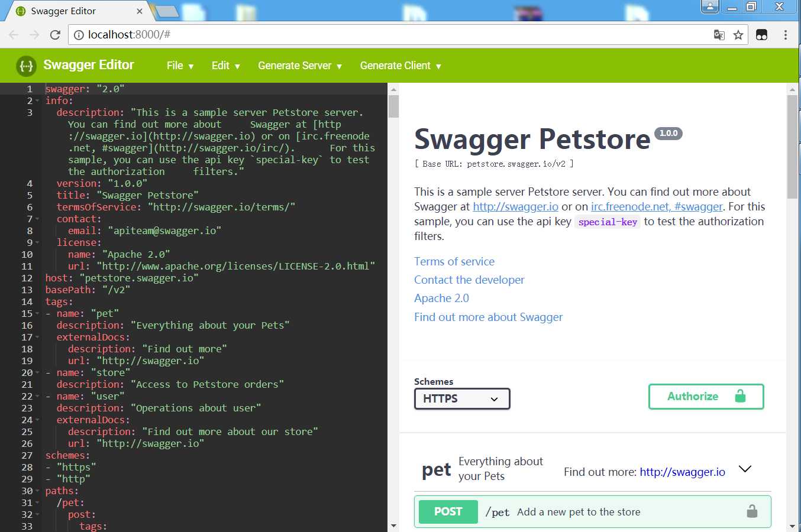Click the editor scrollbar down arrow

tap(393, 525)
